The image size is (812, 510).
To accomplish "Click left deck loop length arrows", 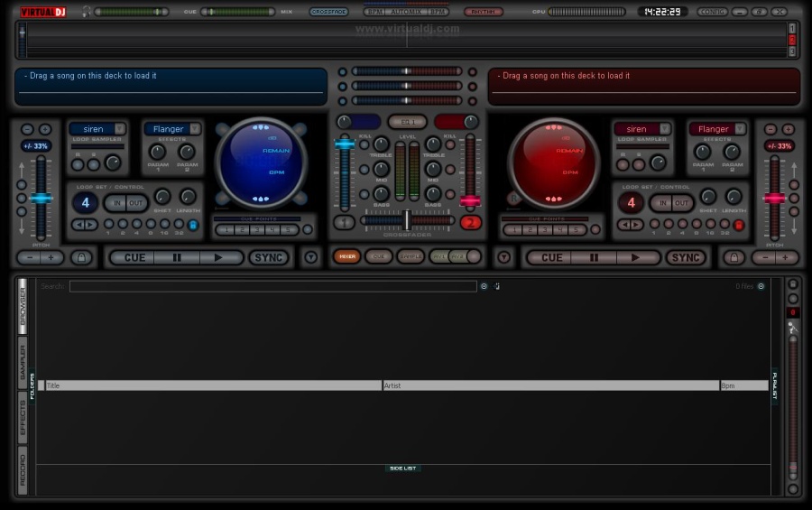I will (x=84, y=225).
